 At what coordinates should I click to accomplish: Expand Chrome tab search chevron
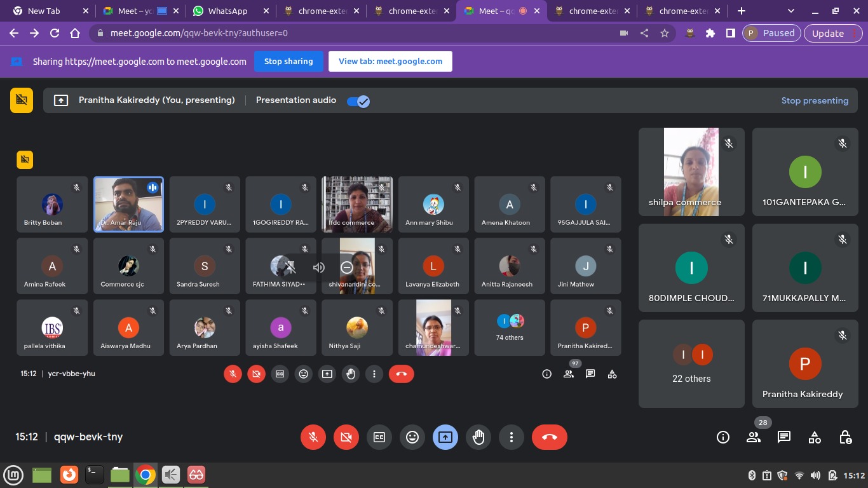coord(791,11)
